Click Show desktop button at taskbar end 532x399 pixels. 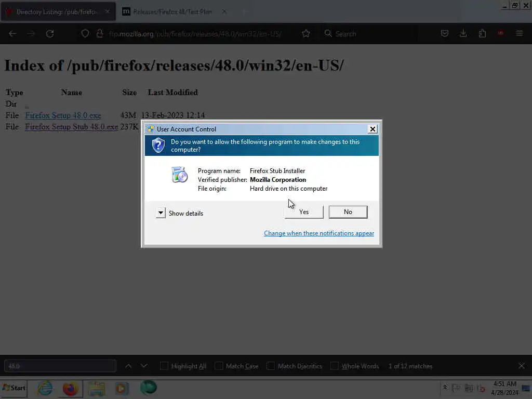click(527, 388)
